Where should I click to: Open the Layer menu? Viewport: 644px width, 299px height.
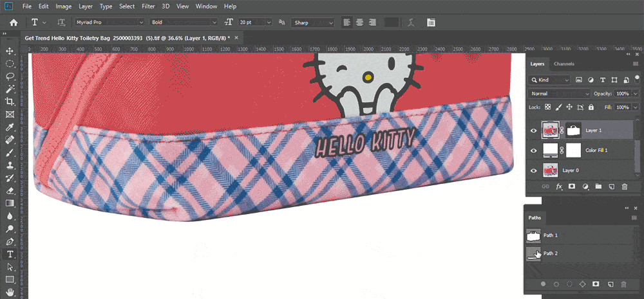[86, 6]
